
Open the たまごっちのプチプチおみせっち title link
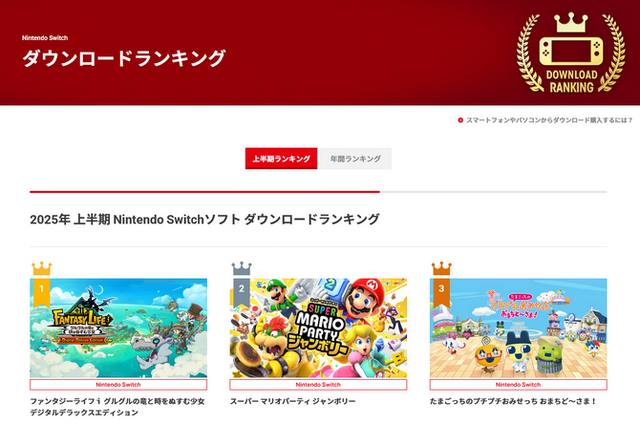pos(511,401)
